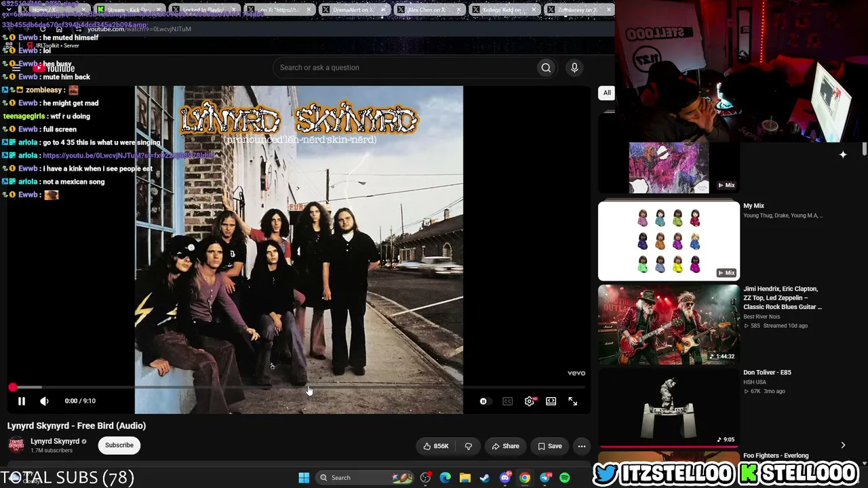Screen dimensions: 868x488
Task: Click the YouTube search magnifier button
Action: [x=546, y=68]
